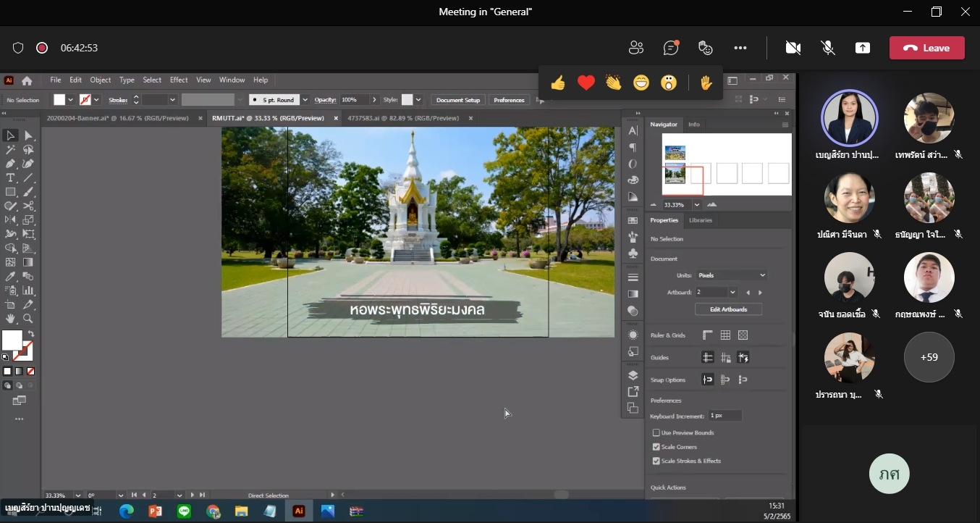Open the Appearance panel sun icon
The height and width of the screenshot is (523, 980).
click(x=633, y=335)
